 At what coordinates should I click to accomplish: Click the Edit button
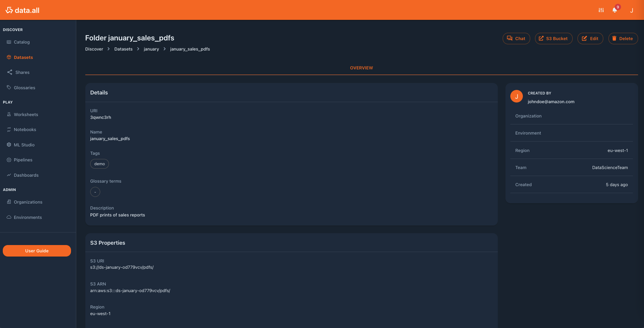[590, 38]
